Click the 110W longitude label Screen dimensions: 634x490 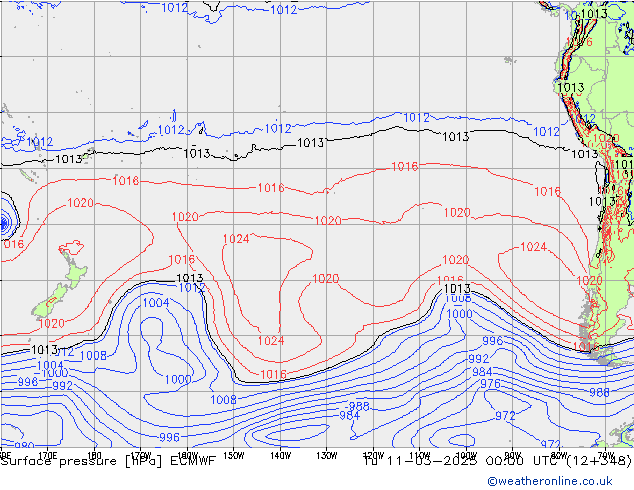click(x=420, y=456)
